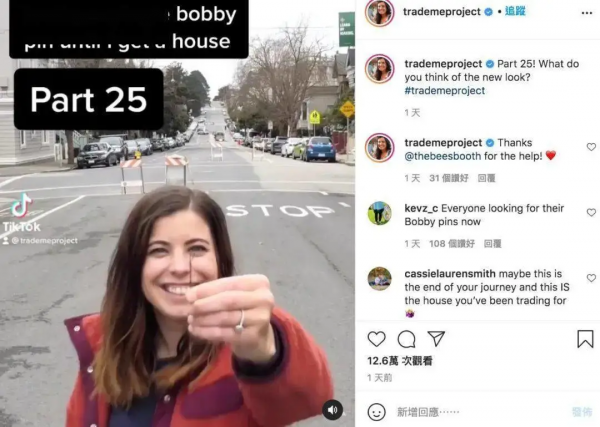Like the @thebeesbooth thanks comment
This screenshot has width=600, height=427.
[591, 147]
